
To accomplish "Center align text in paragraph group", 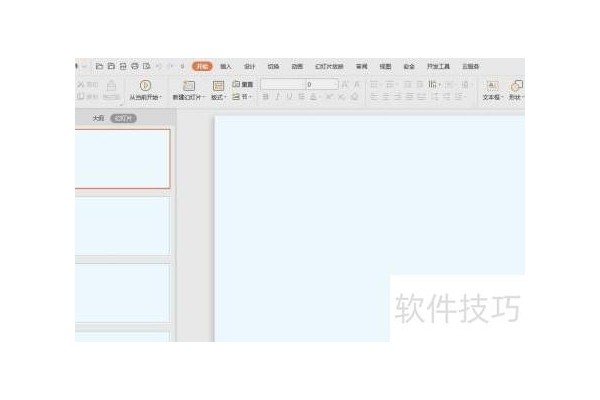I will (386, 96).
